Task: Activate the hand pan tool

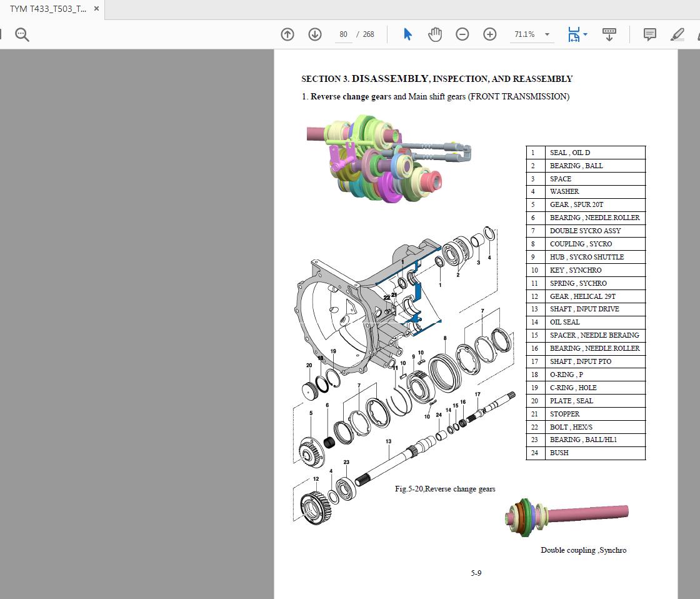Action: (435, 34)
